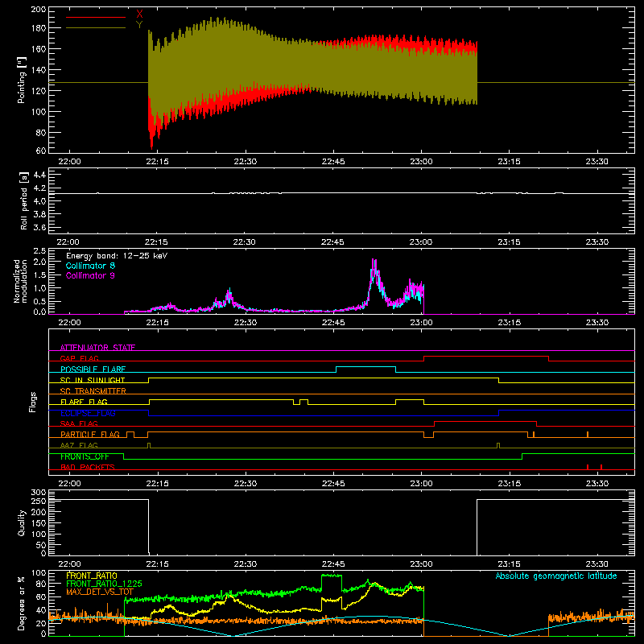The height and width of the screenshot is (644, 644).
Task: Click the Normalized modulation axis label
Action: pyautogui.click(x=20, y=281)
